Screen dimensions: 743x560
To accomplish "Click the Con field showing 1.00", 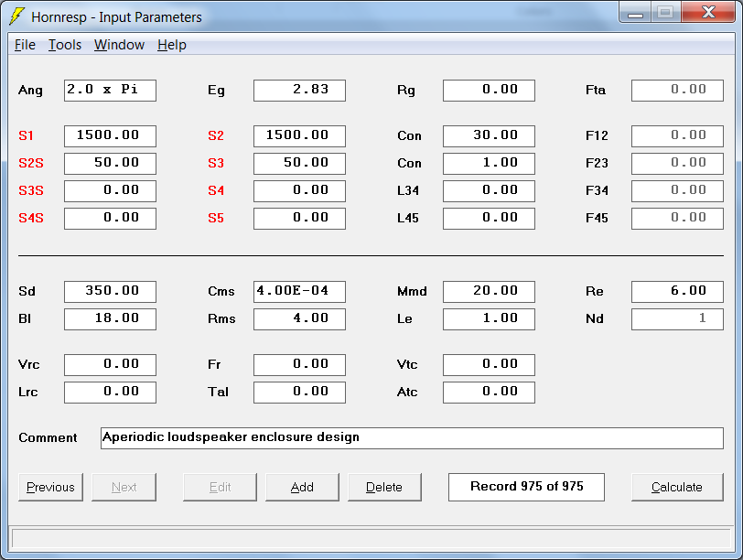I will (x=489, y=164).
